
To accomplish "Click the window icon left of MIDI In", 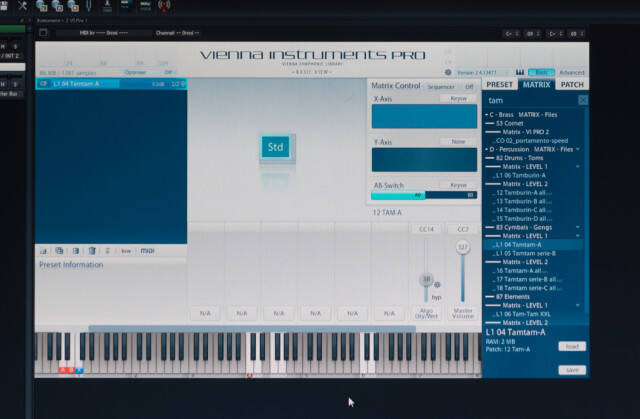I will tap(43, 32).
